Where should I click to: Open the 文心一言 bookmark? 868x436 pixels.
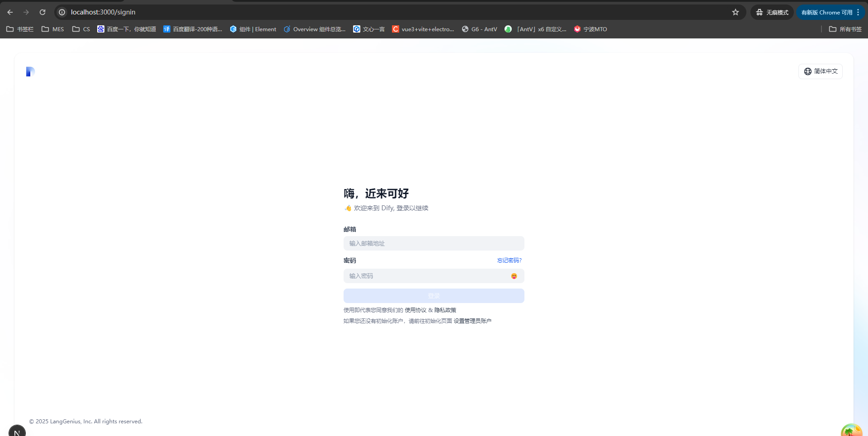tap(369, 29)
